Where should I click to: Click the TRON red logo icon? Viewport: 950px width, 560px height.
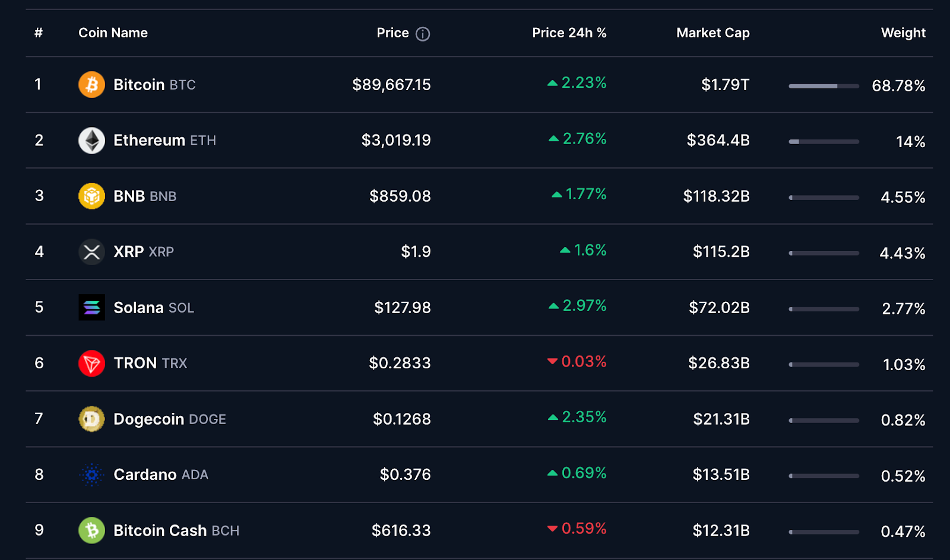click(91, 363)
